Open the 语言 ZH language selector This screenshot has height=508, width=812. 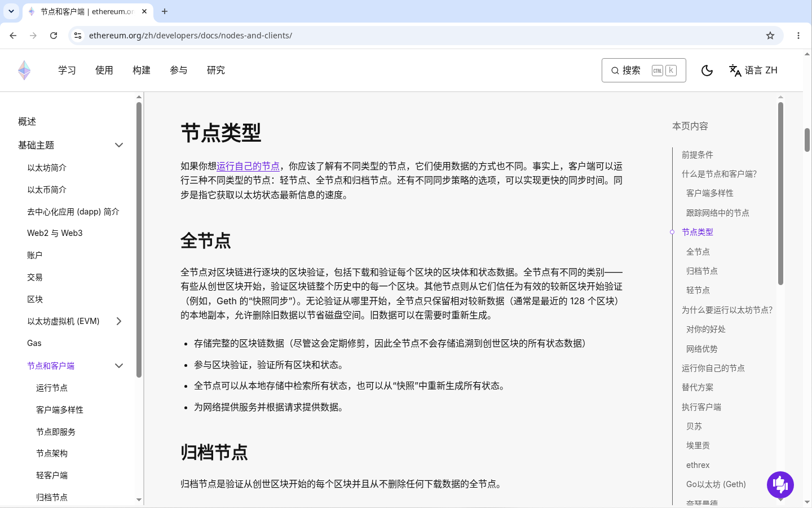pos(753,71)
